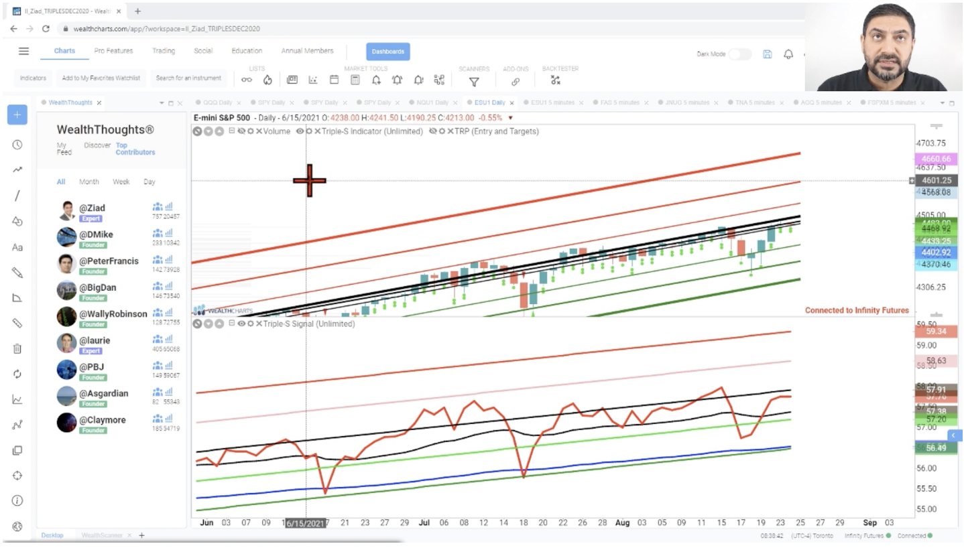Viewport: 964px width, 560px height.
Task: Open the @WallyRobinson contributor profile
Action: click(113, 314)
